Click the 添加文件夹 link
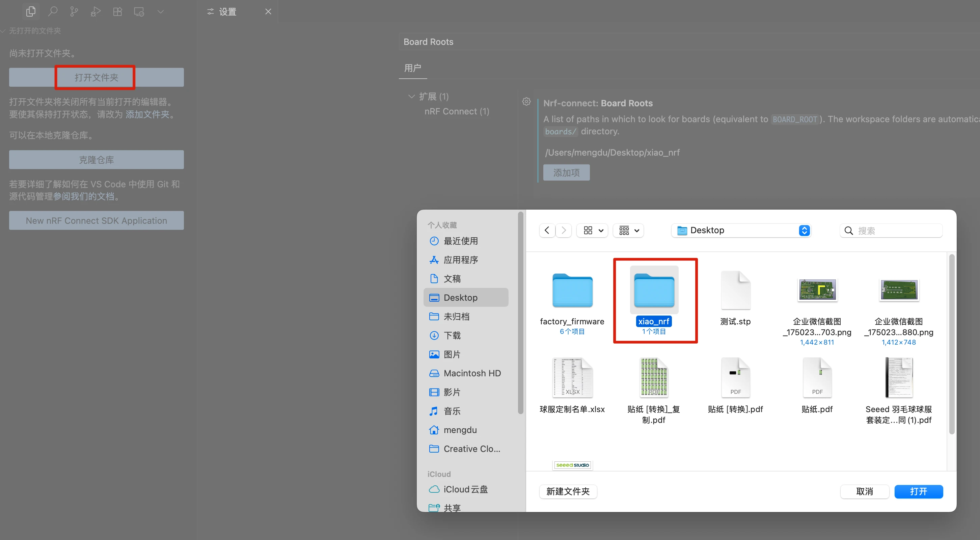 coord(147,114)
